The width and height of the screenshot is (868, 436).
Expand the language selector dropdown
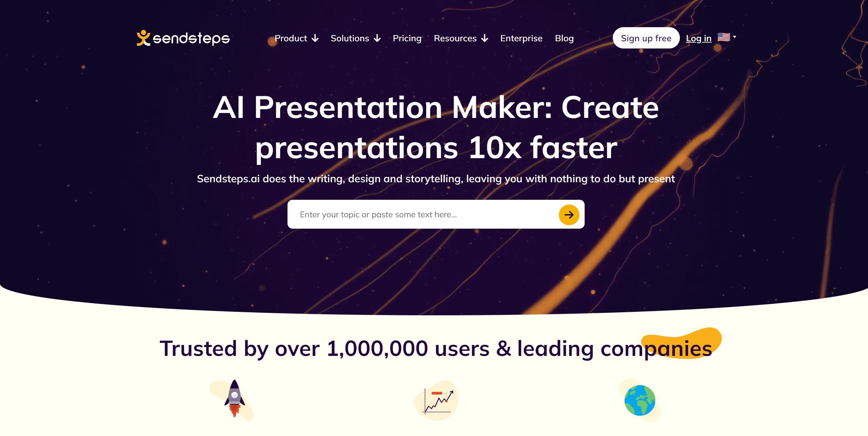coord(727,38)
